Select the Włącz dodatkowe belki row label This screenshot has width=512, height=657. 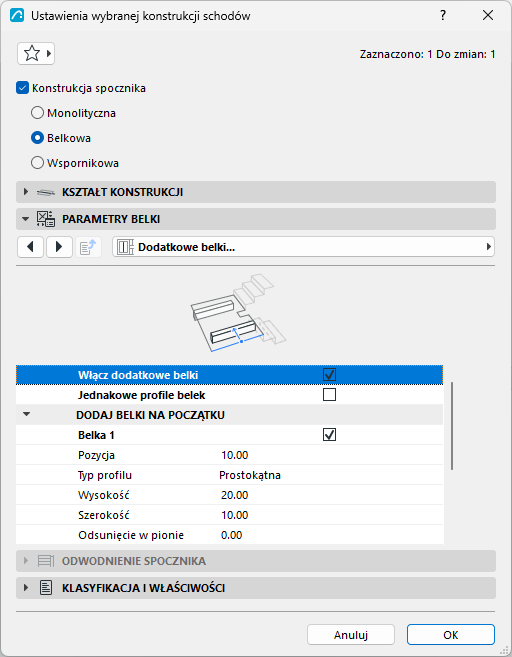click(138, 375)
